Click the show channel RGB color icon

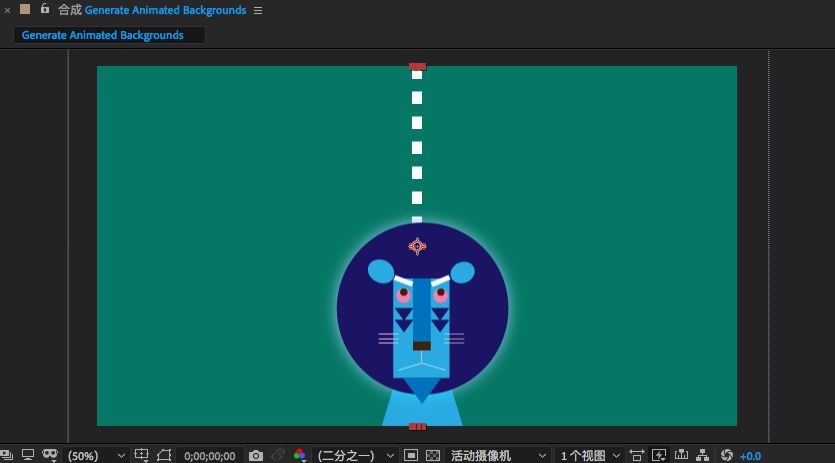(x=300, y=455)
